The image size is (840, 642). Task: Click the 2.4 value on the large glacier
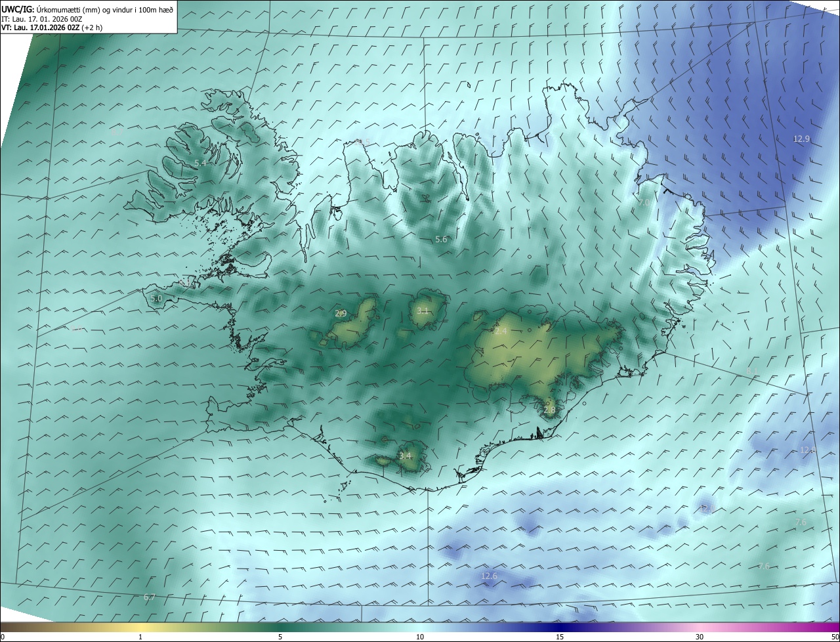501,332
